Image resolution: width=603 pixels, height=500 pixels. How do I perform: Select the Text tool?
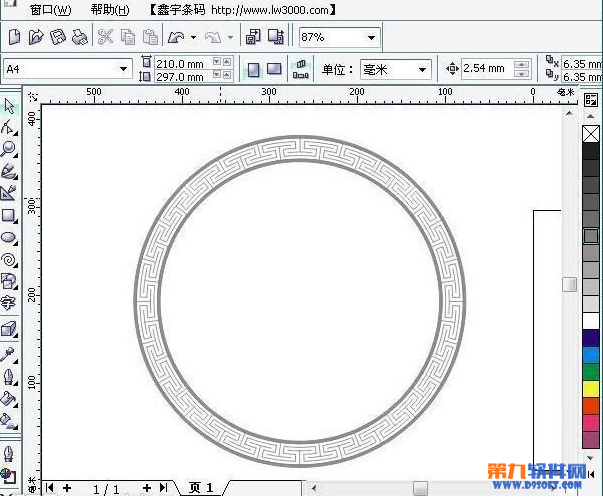[x=8, y=303]
